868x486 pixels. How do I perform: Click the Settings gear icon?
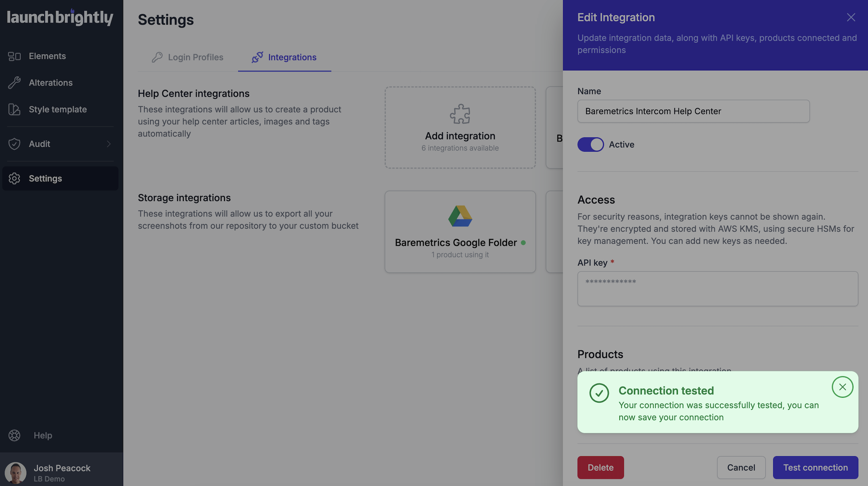(x=14, y=179)
